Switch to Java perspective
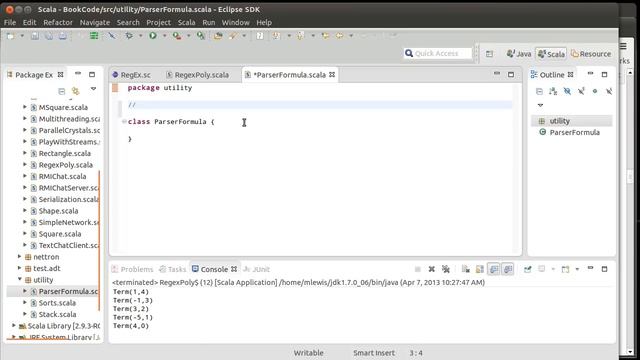Viewport: 640px width, 360px height. click(519, 54)
